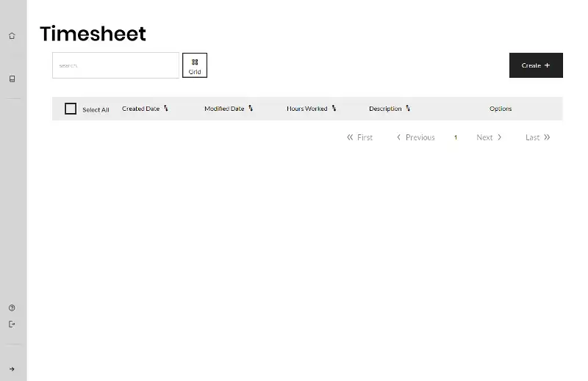Switch to Grid view

coord(195,65)
